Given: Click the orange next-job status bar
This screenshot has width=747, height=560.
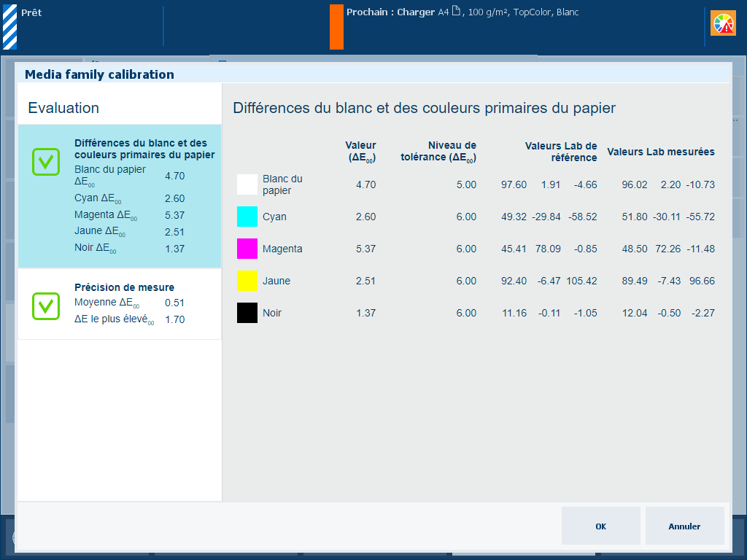Looking at the screenshot, I should point(336,27).
